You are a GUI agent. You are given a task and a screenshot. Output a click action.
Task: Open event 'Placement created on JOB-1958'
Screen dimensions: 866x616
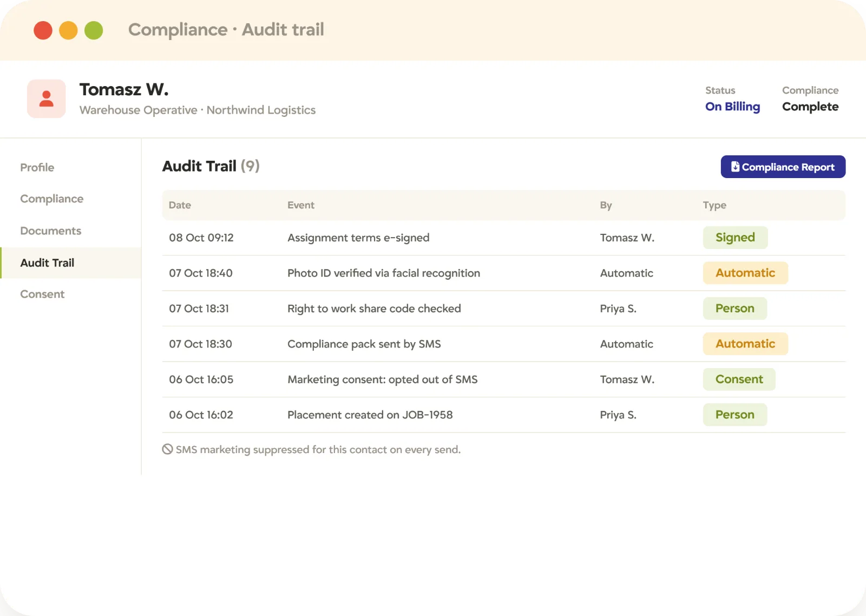point(370,415)
